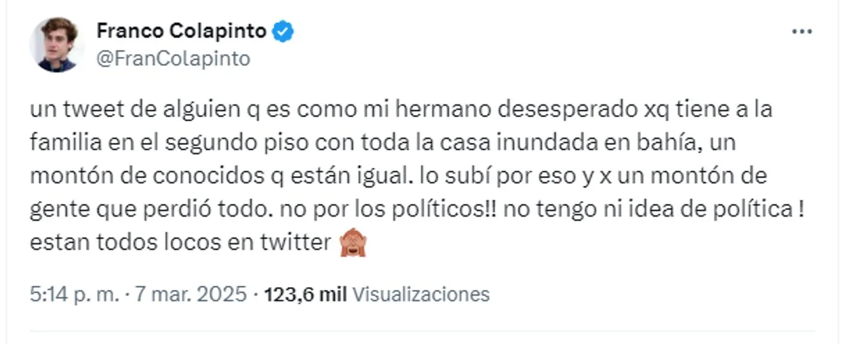Image resolution: width=868 pixels, height=344 pixels.
Task: Open the tweet's three-dot more options menu
Action: 802,32
